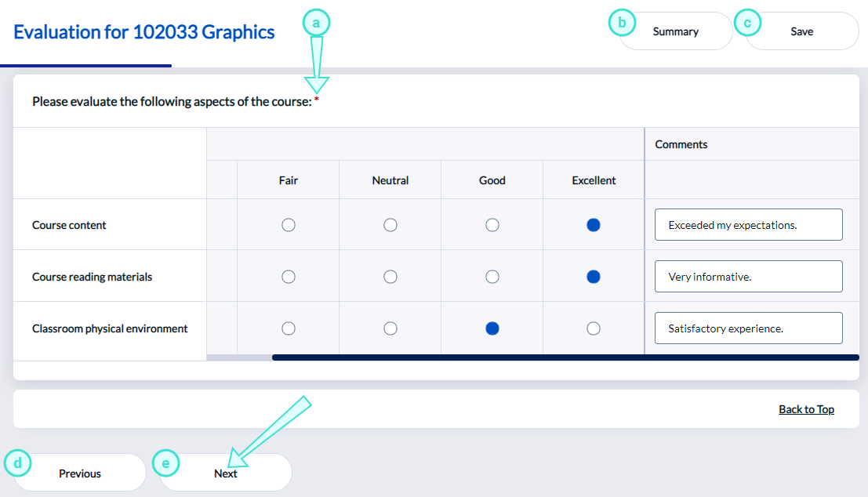Choose Neutral for Course reading materials
The width and height of the screenshot is (868, 497).
click(390, 277)
